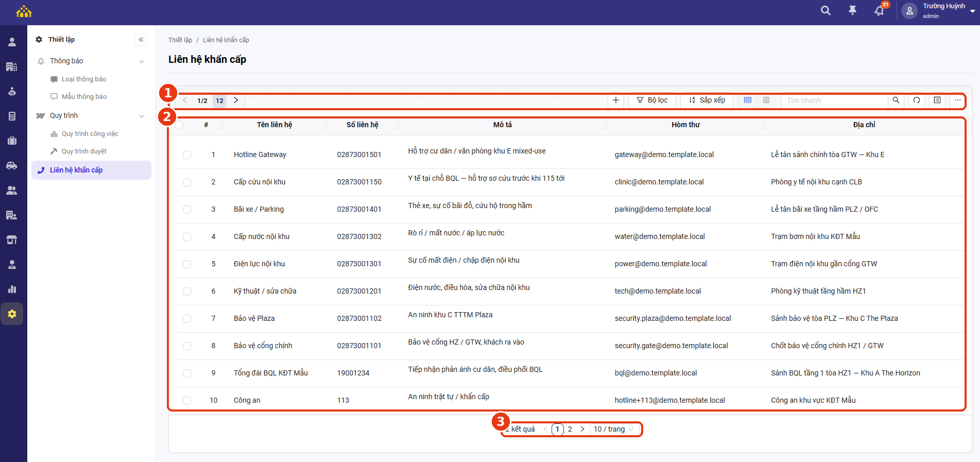Click the quick search magnifier button

896,100
